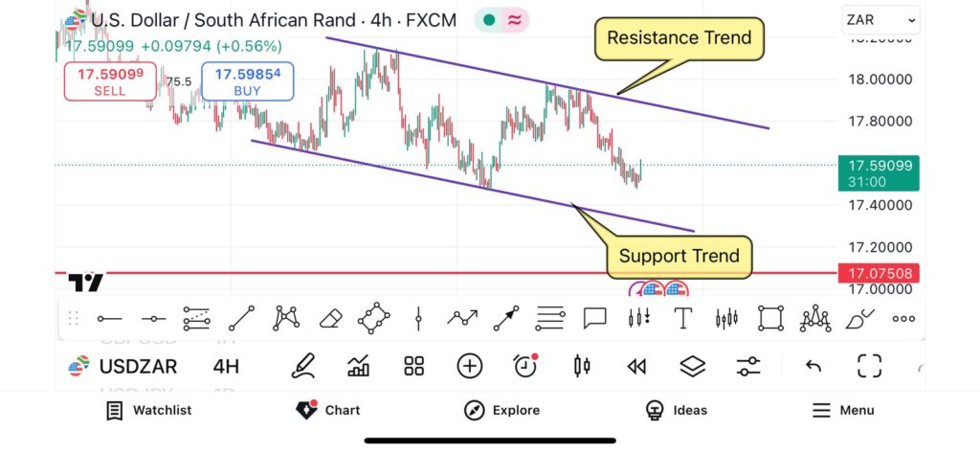Toggle the green market status dot
The image size is (980, 453).
[x=489, y=19]
